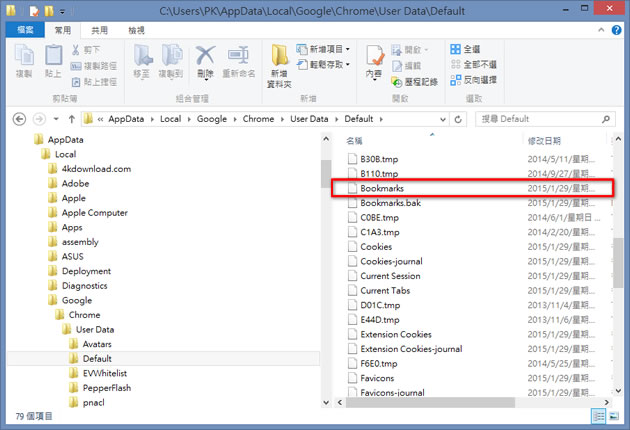This screenshot has height=430, width=630.
Task: Select the Bookmarks file in list
Action: pyautogui.click(x=382, y=188)
